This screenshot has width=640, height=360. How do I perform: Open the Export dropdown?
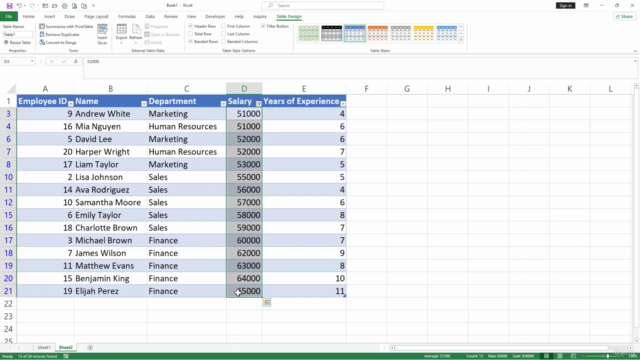tap(121, 34)
